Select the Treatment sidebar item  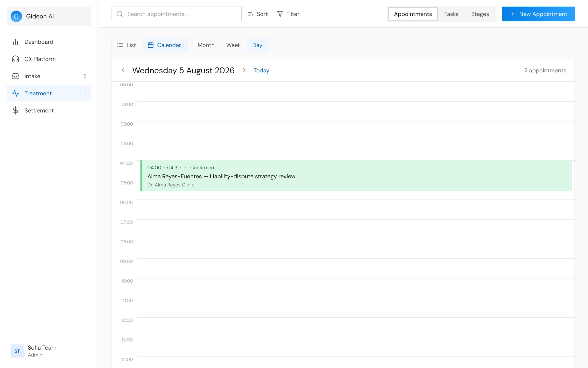(x=49, y=93)
